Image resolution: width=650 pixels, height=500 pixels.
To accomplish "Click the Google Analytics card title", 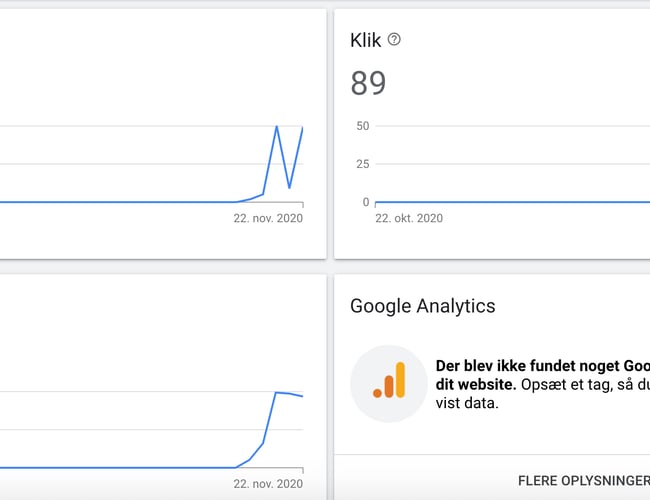I will click(422, 306).
